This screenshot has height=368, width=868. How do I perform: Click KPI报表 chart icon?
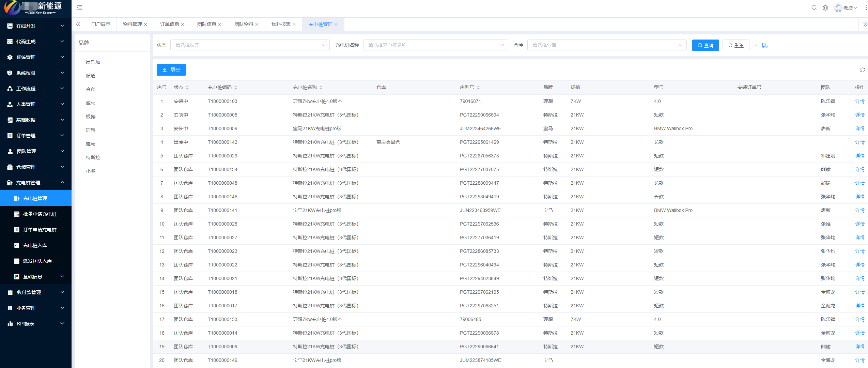pos(10,324)
